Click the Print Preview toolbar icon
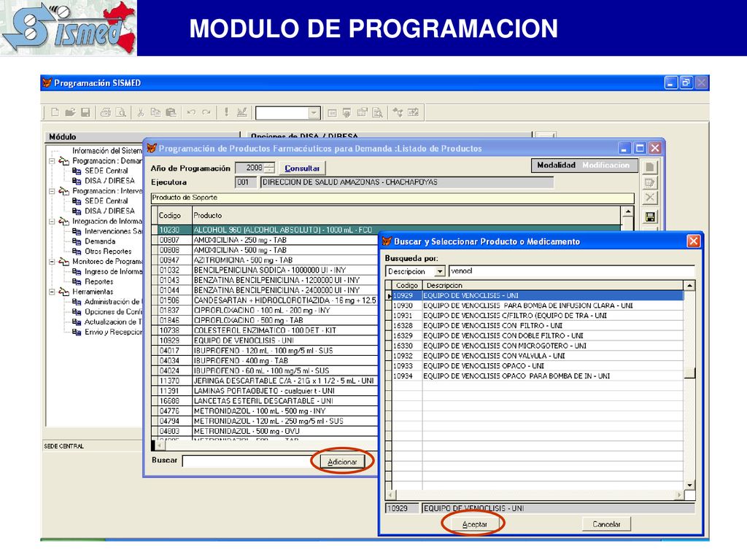This screenshot has height=560, width=747. (x=121, y=112)
